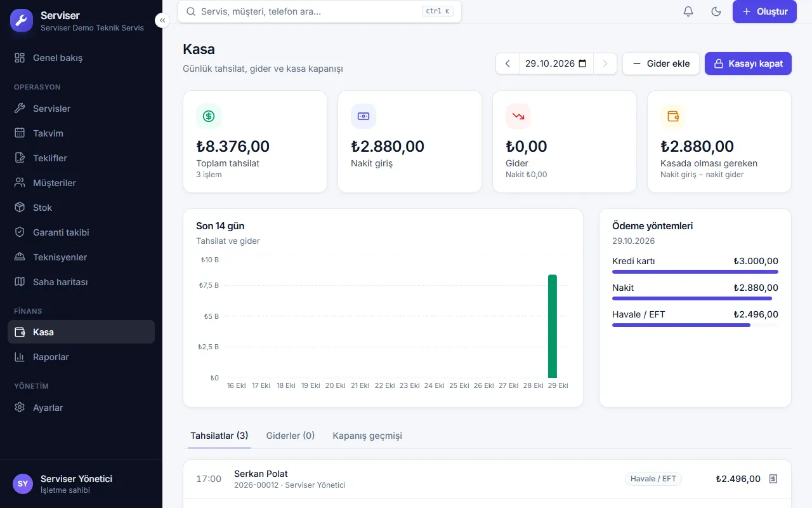
Task: Open SY user avatar profile
Action: pyautogui.click(x=23, y=484)
